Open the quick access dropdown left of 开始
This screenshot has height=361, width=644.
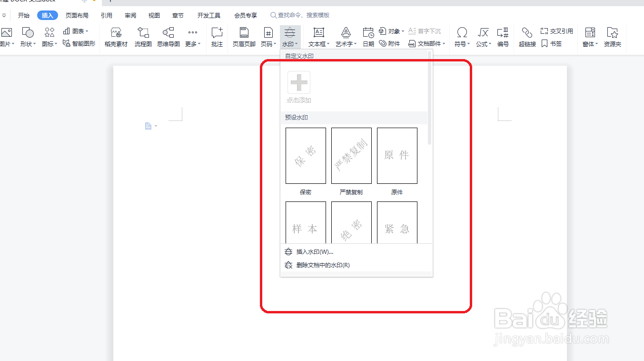[4, 16]
